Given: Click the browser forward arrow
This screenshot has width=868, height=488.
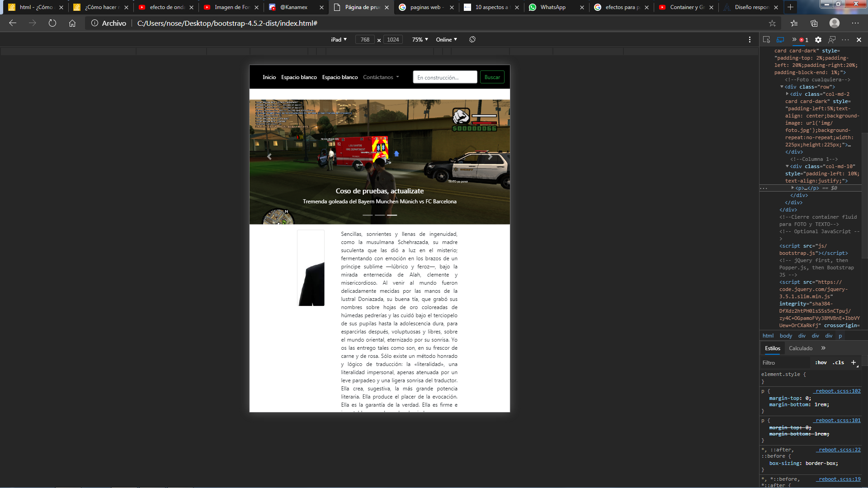Looking at the screenshot, I should (33, 23).
